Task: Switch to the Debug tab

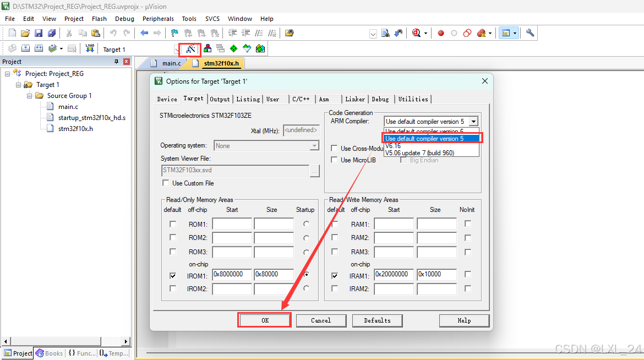Action: pos(380,99)
